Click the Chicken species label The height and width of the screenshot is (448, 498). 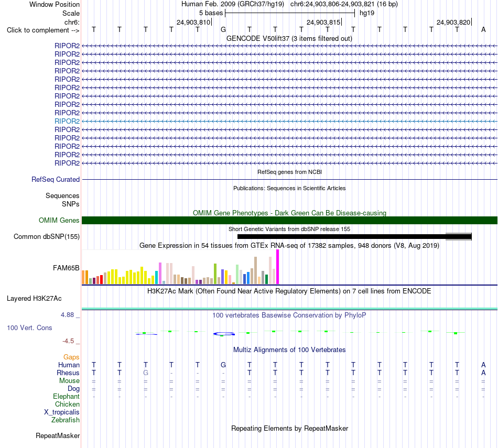(x=67, y=404)
